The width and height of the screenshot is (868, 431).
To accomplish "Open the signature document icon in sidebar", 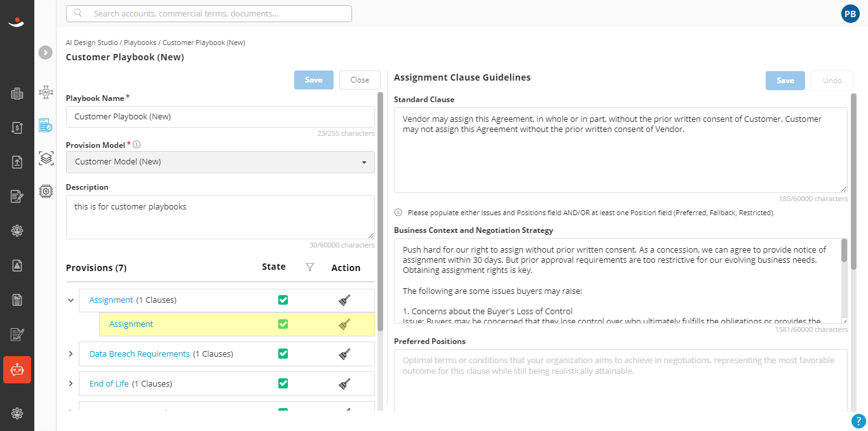I will click(x=17, y=334).
